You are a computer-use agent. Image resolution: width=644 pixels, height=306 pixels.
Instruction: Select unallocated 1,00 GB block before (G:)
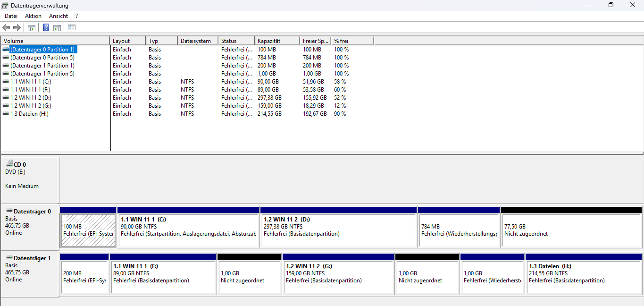[250, 274]
